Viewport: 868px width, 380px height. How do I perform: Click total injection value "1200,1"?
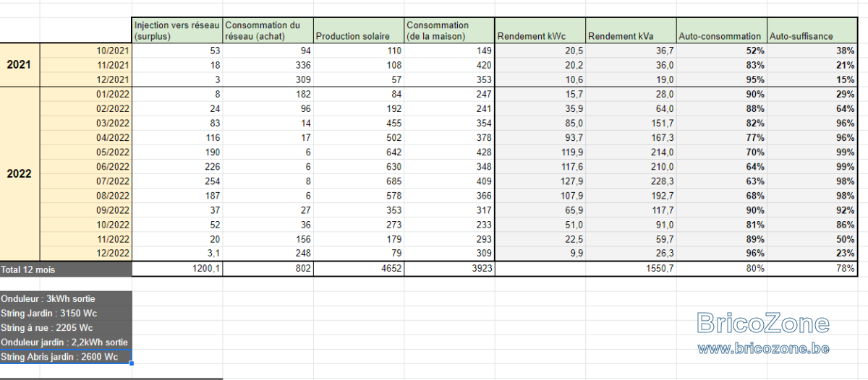pyautogui.click(x=177, y=269)
